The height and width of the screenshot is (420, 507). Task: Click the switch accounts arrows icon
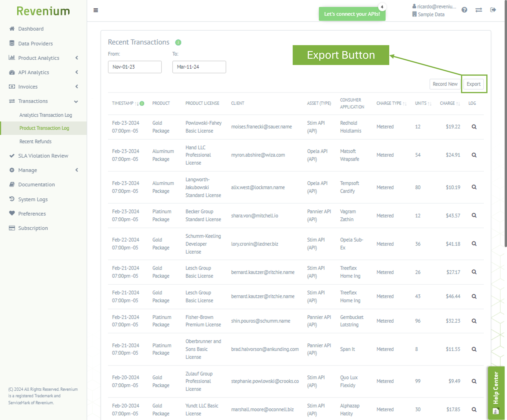coord(478,10)
